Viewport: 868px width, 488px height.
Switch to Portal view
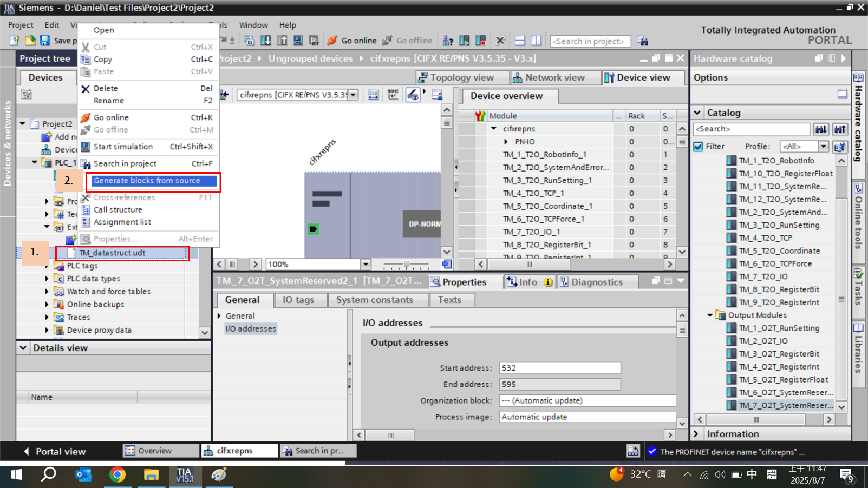[x=55, y=451]
